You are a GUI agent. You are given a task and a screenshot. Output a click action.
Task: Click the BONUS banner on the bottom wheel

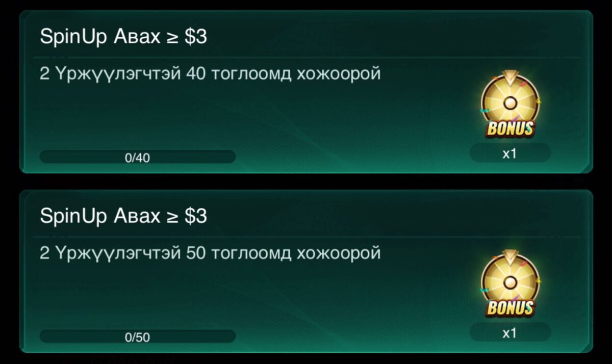[510, 307]
